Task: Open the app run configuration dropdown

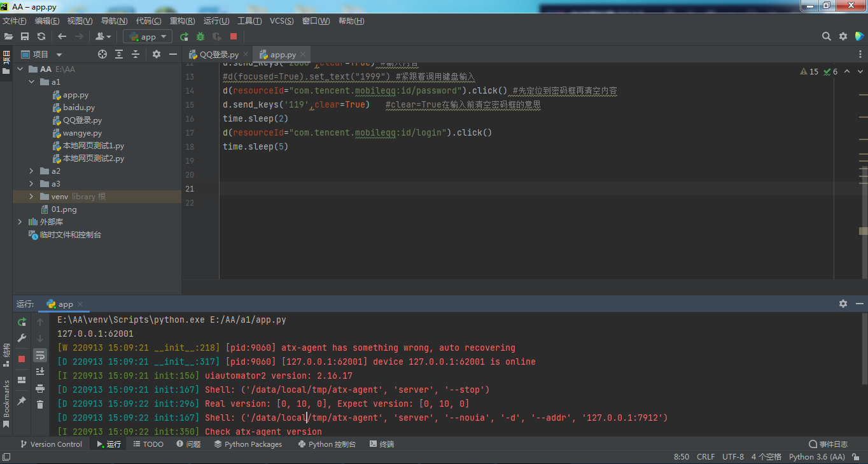Action: 147,36
